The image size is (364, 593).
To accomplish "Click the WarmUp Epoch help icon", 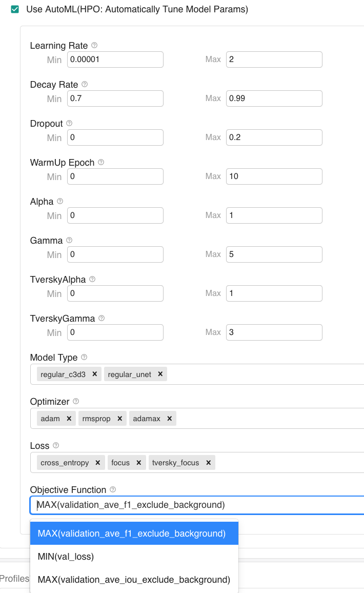I will click(101, 163).
